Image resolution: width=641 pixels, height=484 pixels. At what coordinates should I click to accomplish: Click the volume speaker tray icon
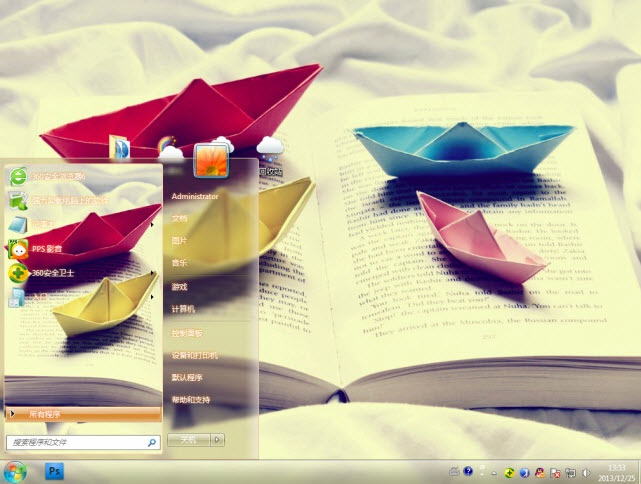coord(586,473)
